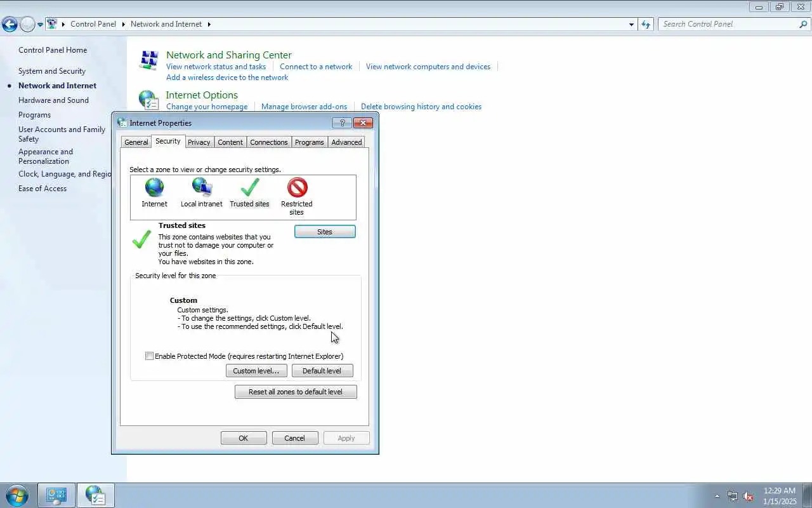
Task: Click the network tray icon
Action: (x=733, y=496)
